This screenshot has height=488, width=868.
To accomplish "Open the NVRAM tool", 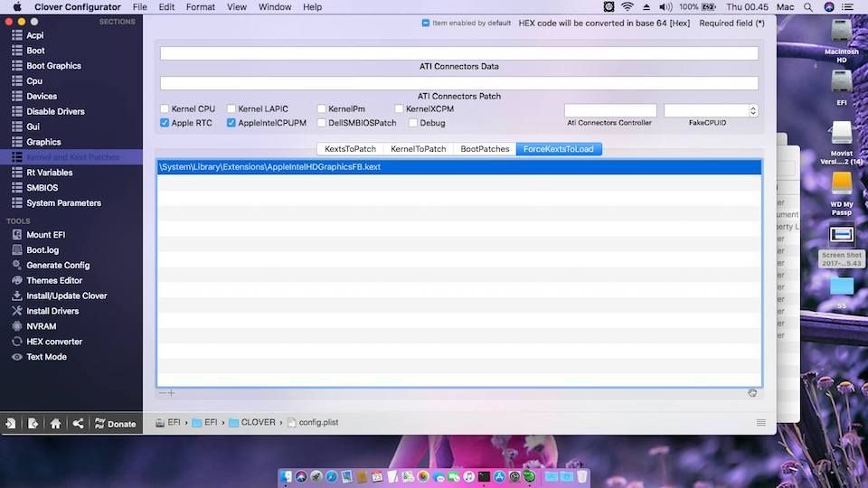I will [41, 326].
